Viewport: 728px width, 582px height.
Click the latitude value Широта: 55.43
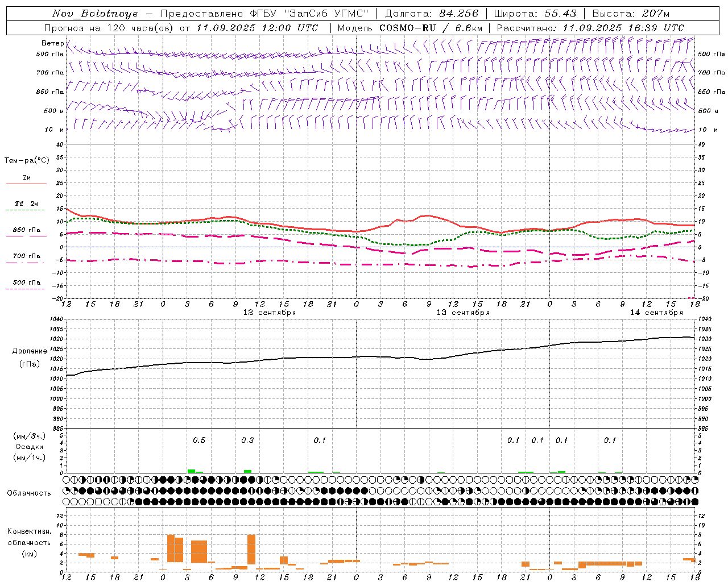(x=535, y=14)
